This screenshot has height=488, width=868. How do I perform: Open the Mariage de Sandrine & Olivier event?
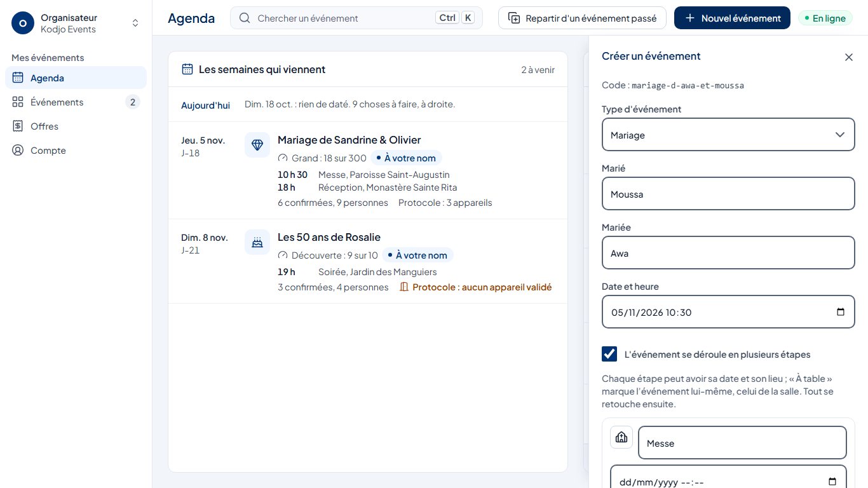point(349,140)
